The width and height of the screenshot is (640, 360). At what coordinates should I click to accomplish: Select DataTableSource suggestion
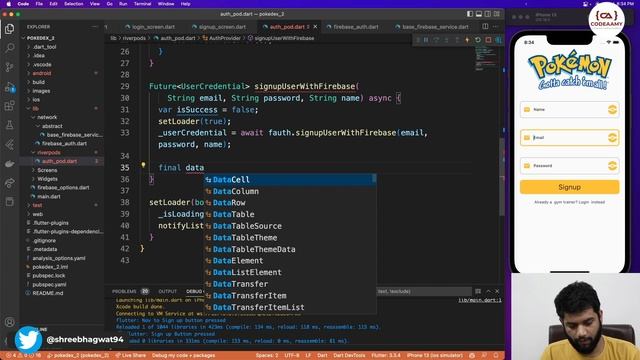pos(290,226)
